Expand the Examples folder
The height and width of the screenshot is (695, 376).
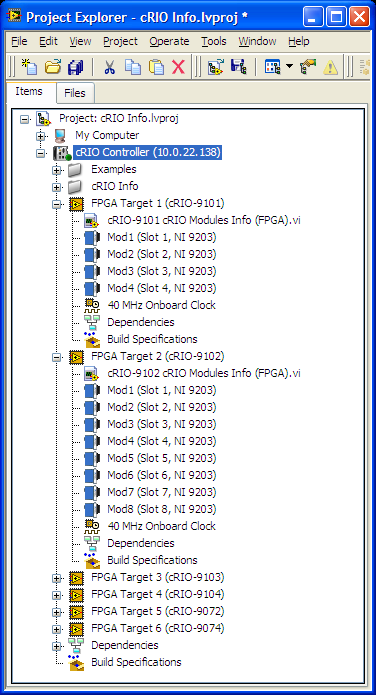point(56,170)
